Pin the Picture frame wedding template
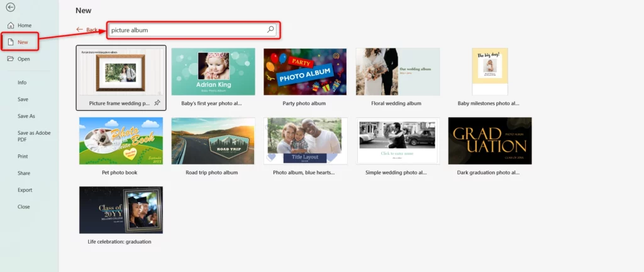644x272 pixels. [157, 103]
